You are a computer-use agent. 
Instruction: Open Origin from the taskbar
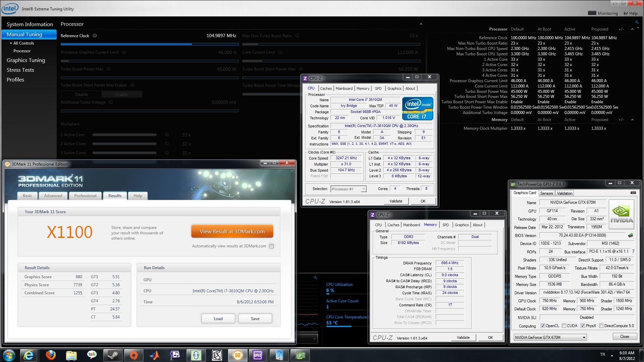133,355
